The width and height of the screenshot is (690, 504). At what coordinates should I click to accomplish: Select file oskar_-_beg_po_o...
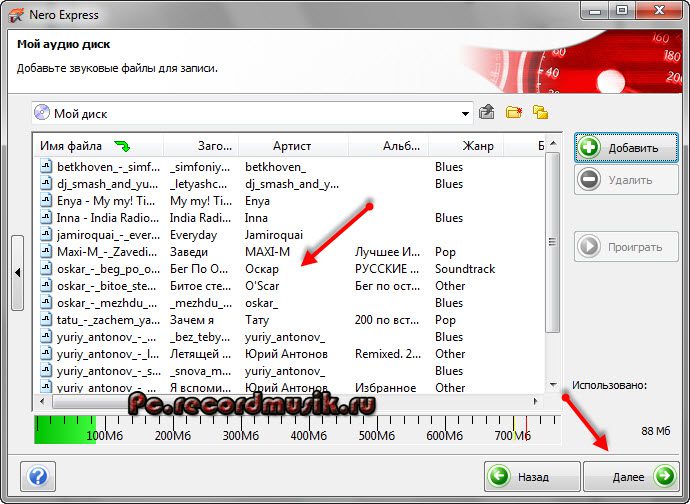[x=108, y=269]
